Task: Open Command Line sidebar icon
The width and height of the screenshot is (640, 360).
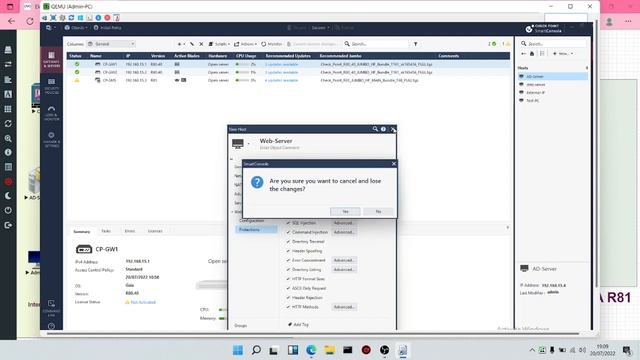Action: (51, 308)
